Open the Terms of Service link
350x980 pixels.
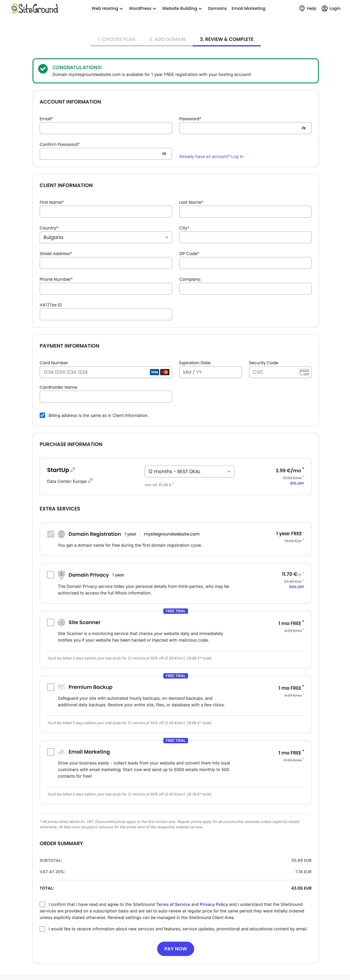[173, 904]
